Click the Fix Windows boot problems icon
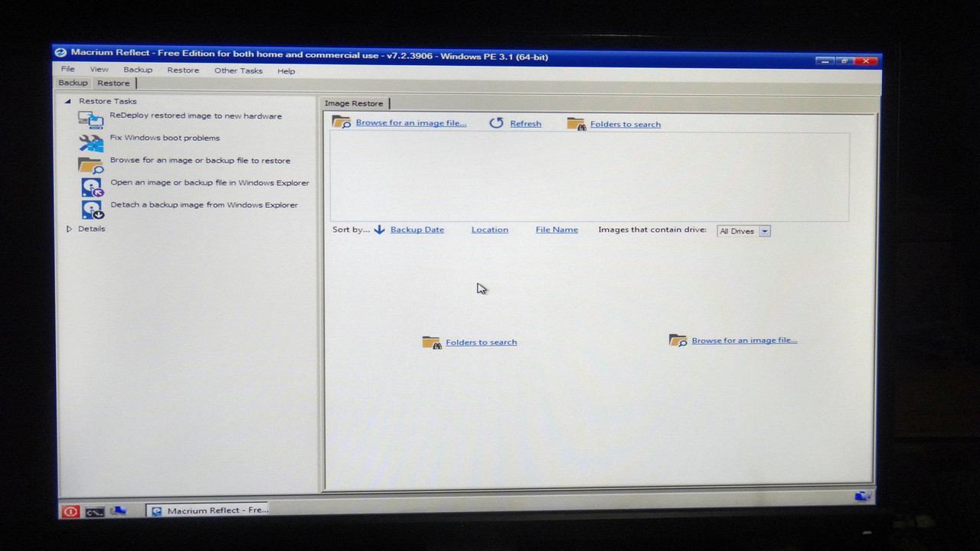 [91, 142]
